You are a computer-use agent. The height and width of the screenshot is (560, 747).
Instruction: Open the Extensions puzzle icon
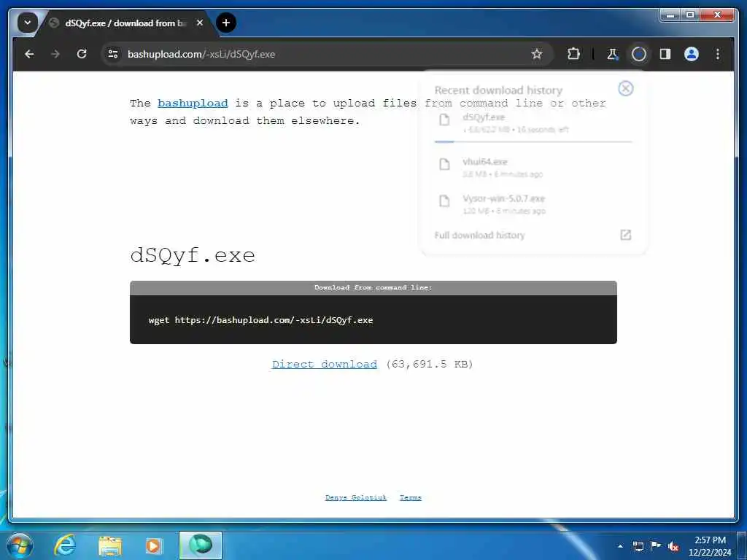[x=573, y=54]
